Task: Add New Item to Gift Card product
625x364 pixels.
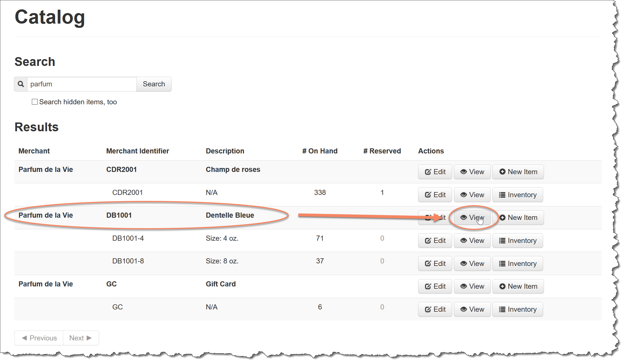Action: (x=518, y=286)
